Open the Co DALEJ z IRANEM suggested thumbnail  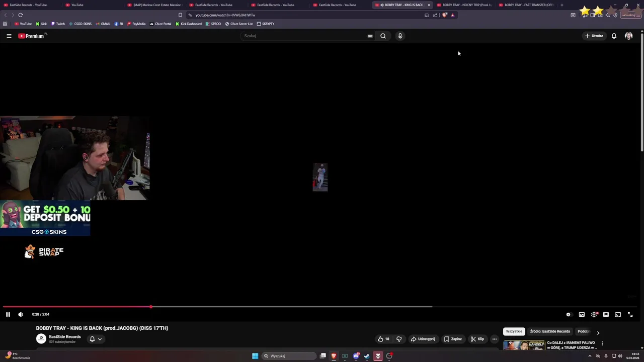[524, 345]
